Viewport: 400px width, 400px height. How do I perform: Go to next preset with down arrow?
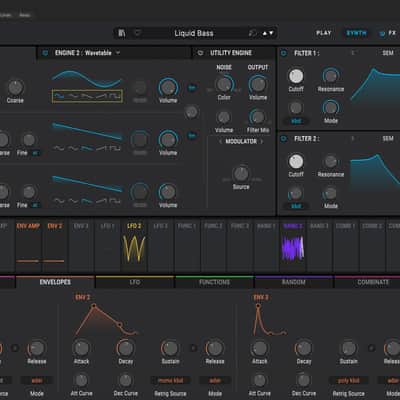point(271,33)
